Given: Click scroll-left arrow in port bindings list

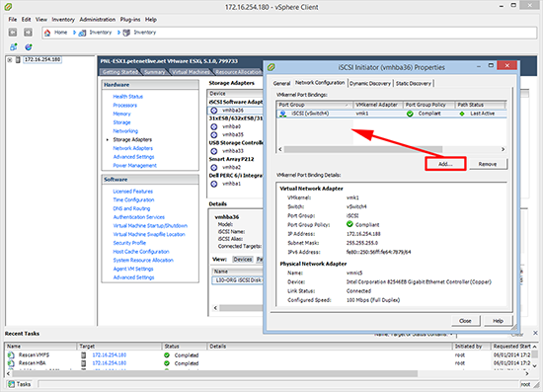Looking at the screenshot, I should pyautogui.click(x=280, y=149).
